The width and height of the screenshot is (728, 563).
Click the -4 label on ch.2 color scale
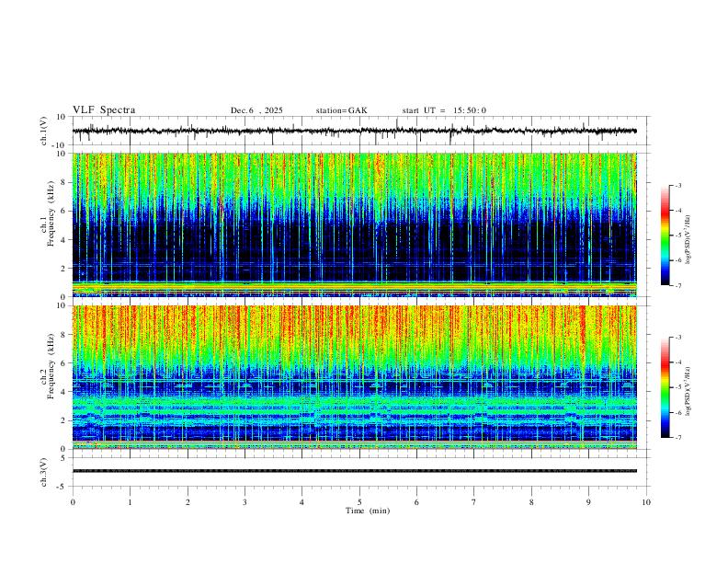click(x=677, y=362)
